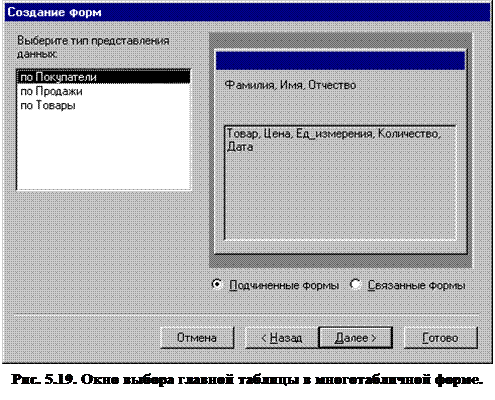Click the "Фамилия, Имя, Отчество" preview text
495x400 pixels.
pyautogui.click(x=290, y=85)
